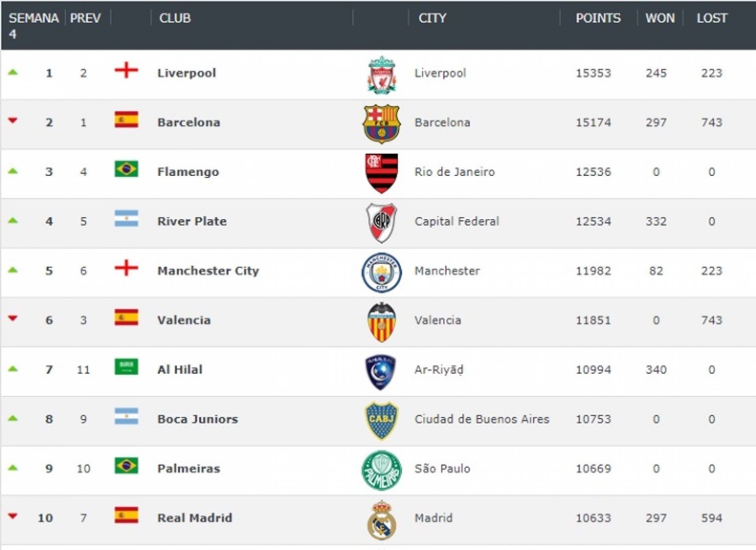This screenshot has height=550, width=756.
Task: Click the WON column header
Action: 660,18
